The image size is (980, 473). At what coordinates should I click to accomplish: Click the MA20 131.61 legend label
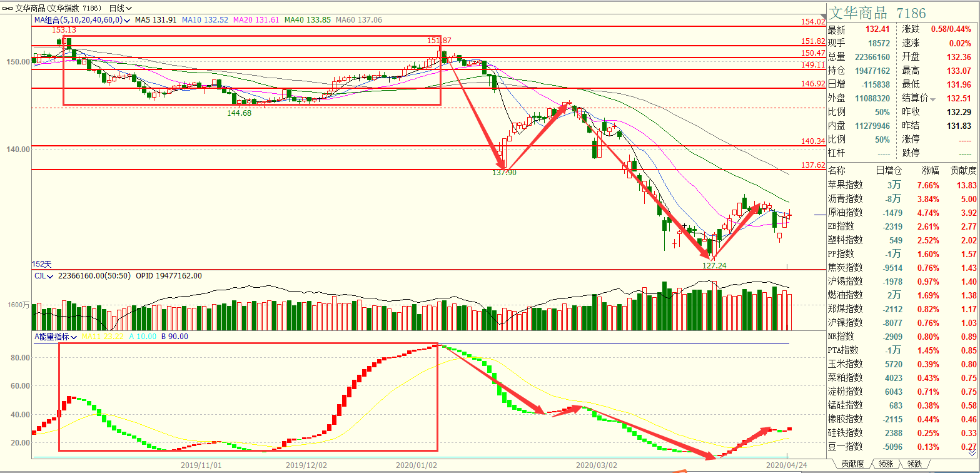pyautogui.click(x=257, y=20)
